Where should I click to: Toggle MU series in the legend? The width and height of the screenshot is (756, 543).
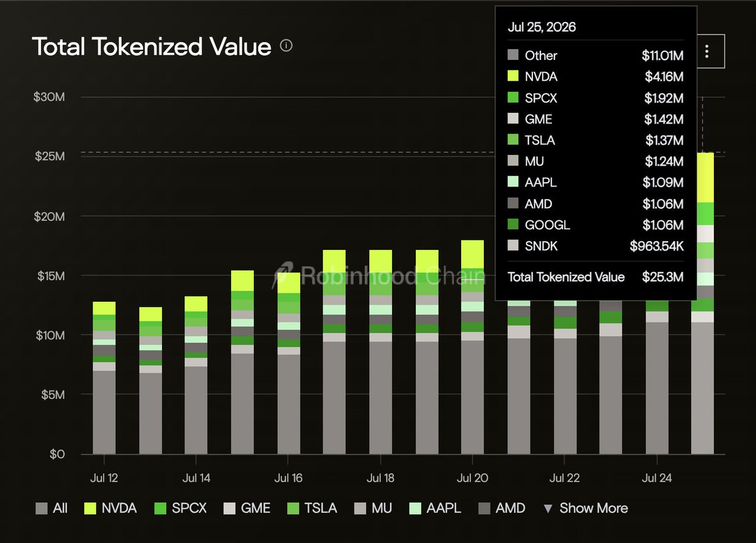(374, 508)
